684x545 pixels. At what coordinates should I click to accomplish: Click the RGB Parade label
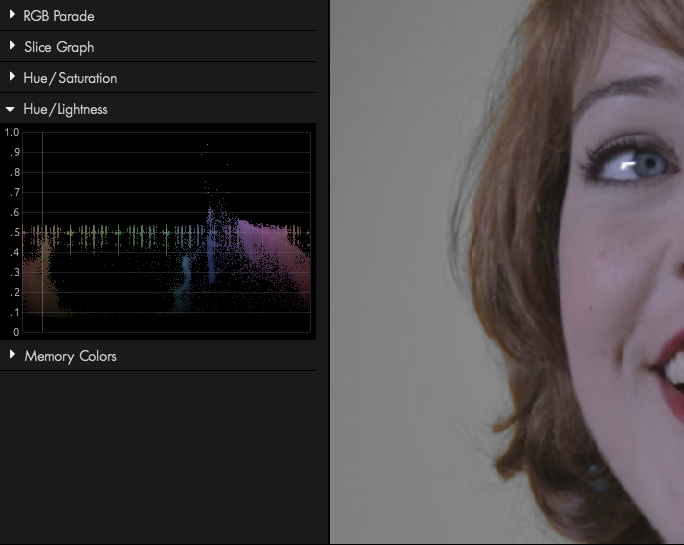[x=58, y=16]
